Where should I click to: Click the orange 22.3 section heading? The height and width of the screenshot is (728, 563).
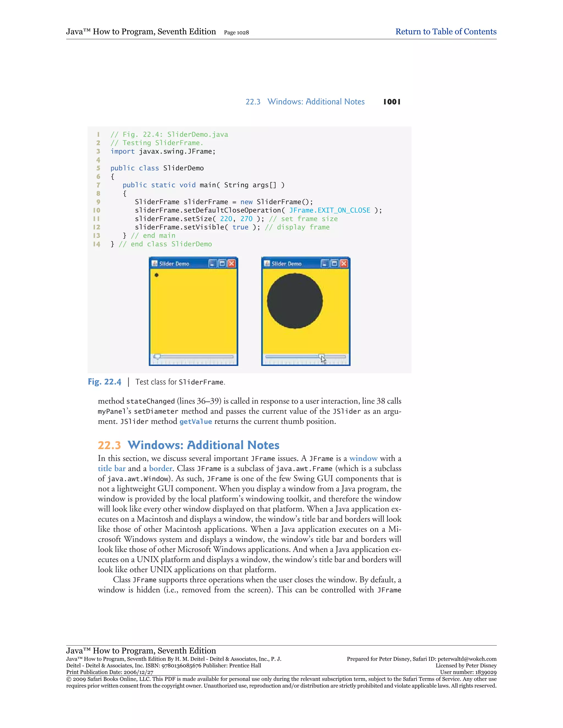point(109,445)
